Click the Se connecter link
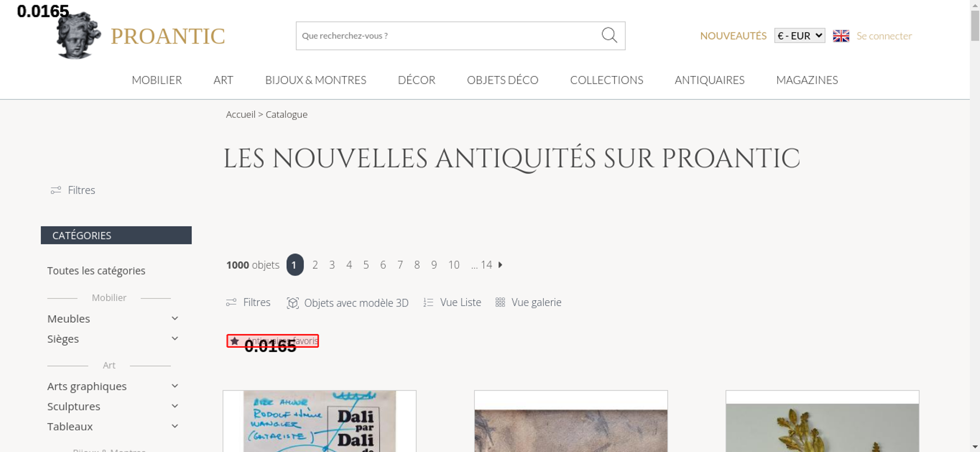 [884, 36]
